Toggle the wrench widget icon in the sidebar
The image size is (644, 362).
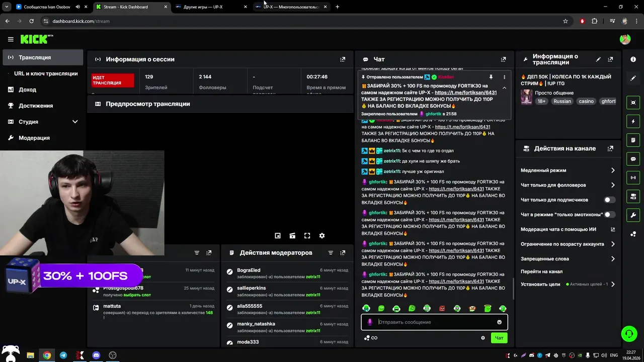[633, 215]
